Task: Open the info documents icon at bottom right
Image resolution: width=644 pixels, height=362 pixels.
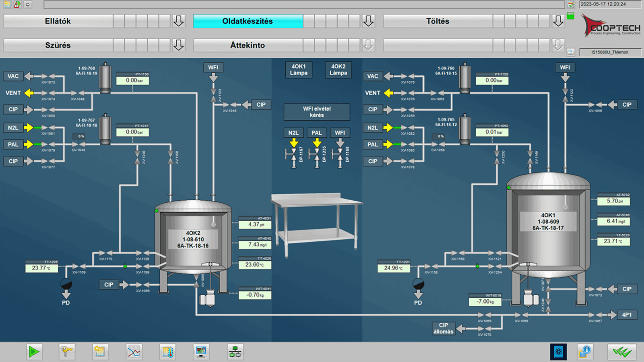Action: tap(585, 352)
